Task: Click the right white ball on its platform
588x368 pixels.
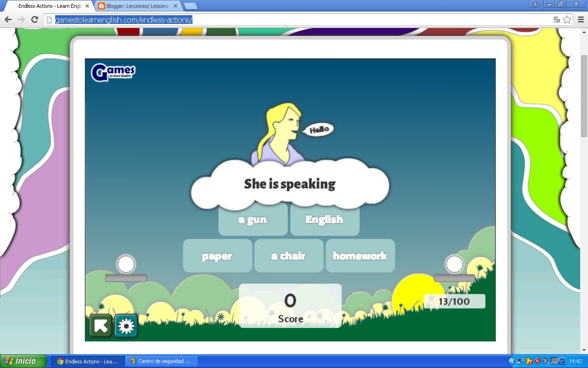Action: pyautogui.click(x=454, y=264)
